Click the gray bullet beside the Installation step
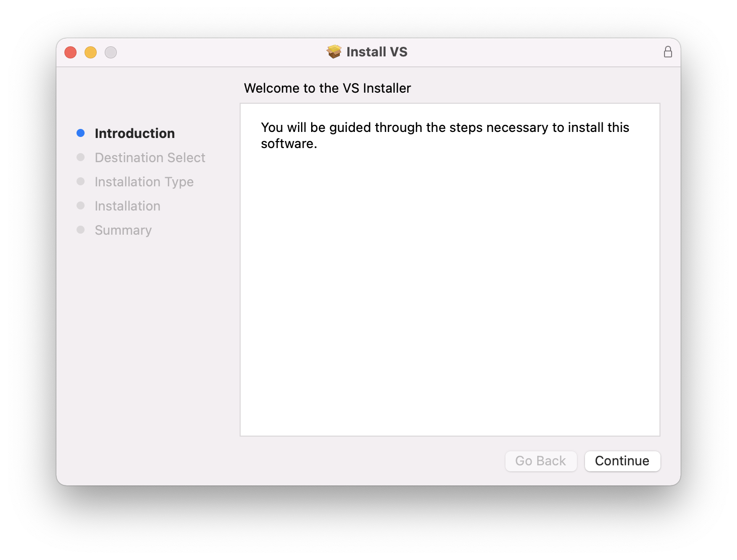 click(81, 205)
